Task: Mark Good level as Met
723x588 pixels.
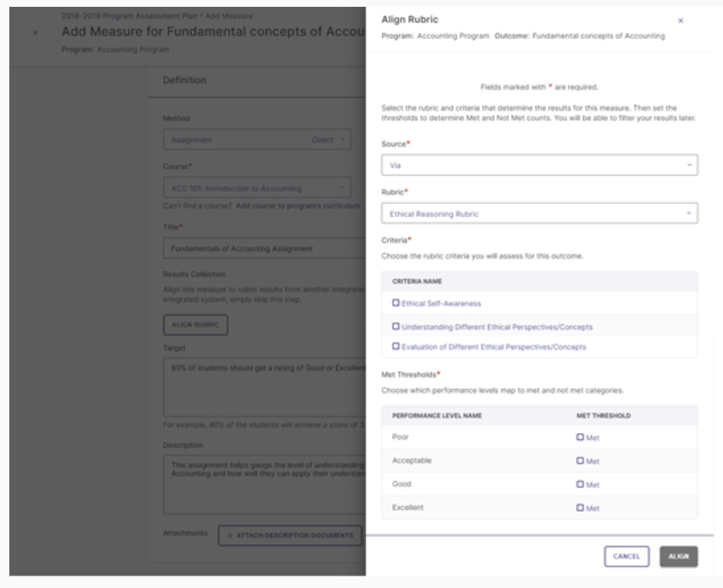Action: (x=580, y=484)
